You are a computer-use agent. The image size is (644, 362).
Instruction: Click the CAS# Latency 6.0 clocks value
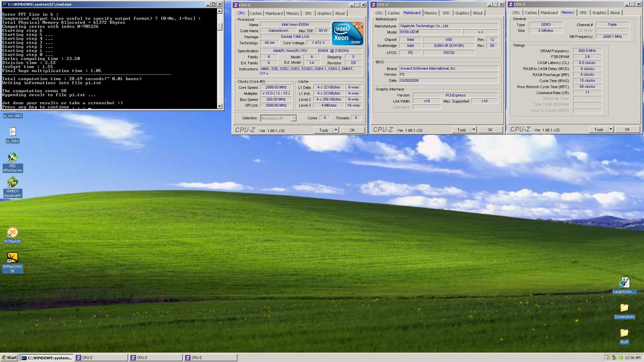(x=587, y=63)
